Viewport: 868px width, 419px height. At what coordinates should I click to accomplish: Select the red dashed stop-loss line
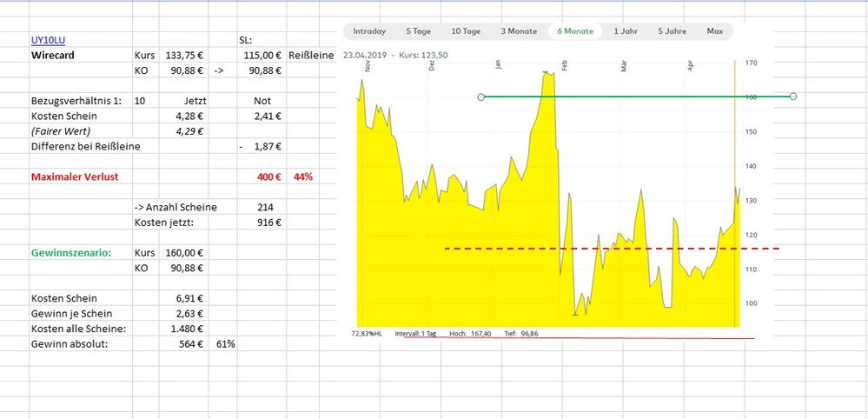coord(608,249)
